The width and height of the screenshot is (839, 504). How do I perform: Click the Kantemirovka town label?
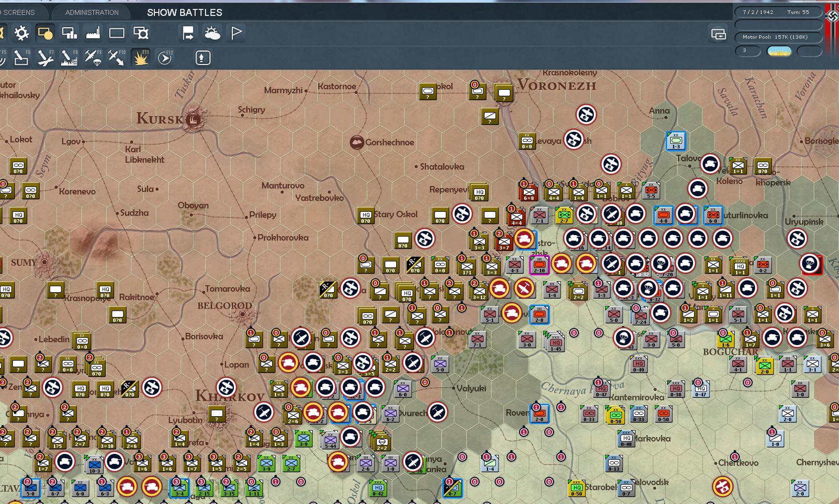pyautogui.click(x=637, y=397)
